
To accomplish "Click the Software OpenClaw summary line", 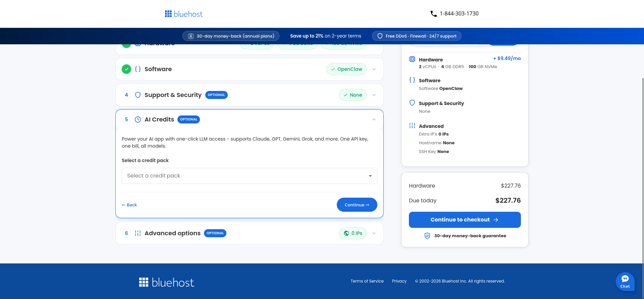I will 441,89.
